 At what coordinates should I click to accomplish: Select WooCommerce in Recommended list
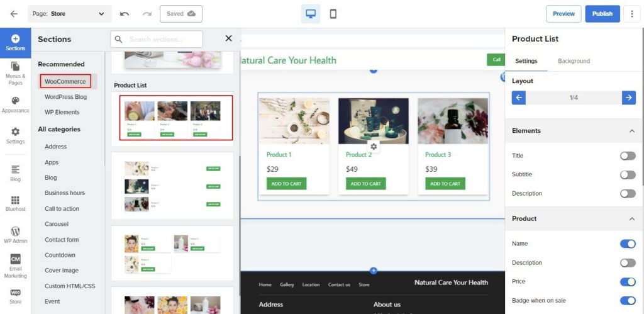point(65,81)
